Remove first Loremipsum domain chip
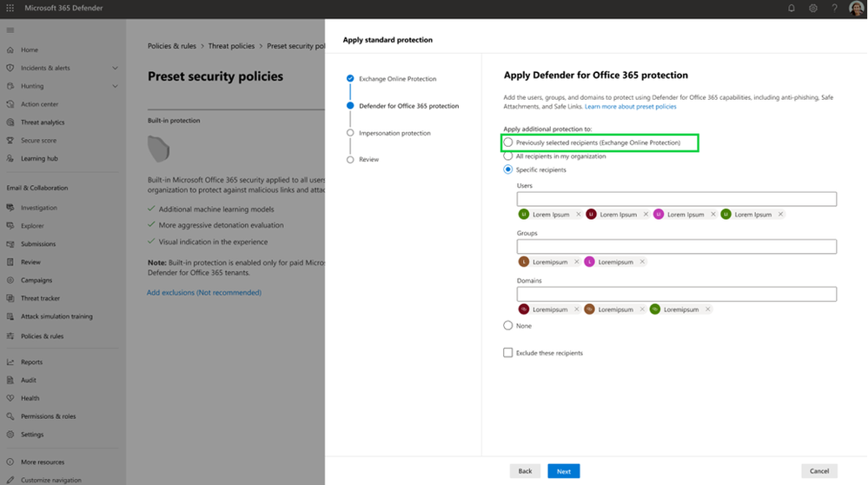 click(576, 309)
